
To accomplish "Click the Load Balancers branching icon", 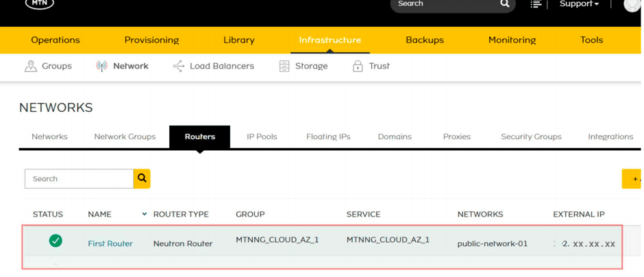I will point(179,67).
